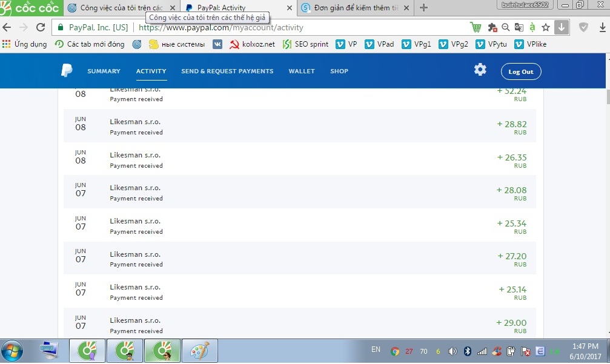Open the SEO sprint bookmark
Screen dimensions: 610x364
coord(305,44)
